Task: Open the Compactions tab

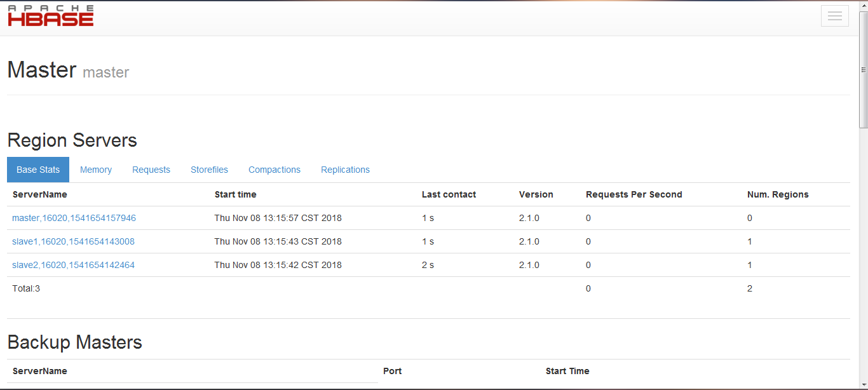Action: tap(275, 170)
